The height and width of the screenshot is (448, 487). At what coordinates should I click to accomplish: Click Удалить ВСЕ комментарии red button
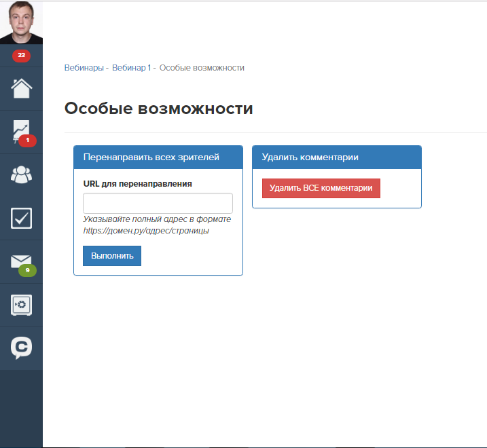click(321, 188)
